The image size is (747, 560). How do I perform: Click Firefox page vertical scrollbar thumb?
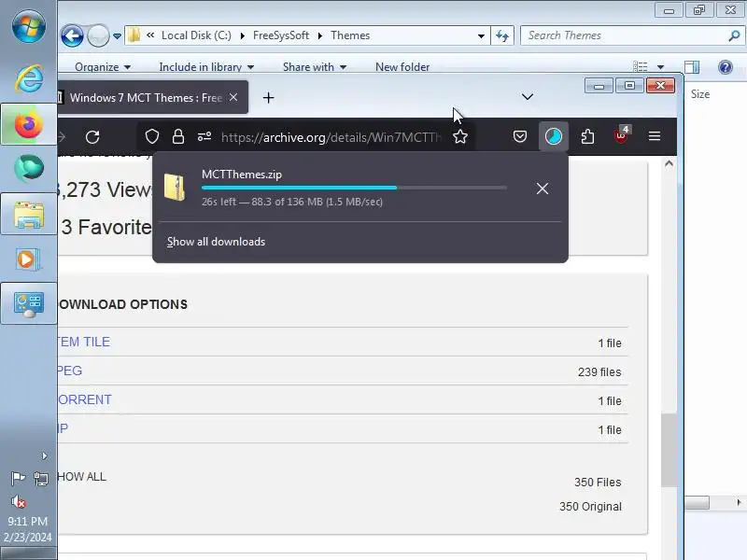point(669,450)
